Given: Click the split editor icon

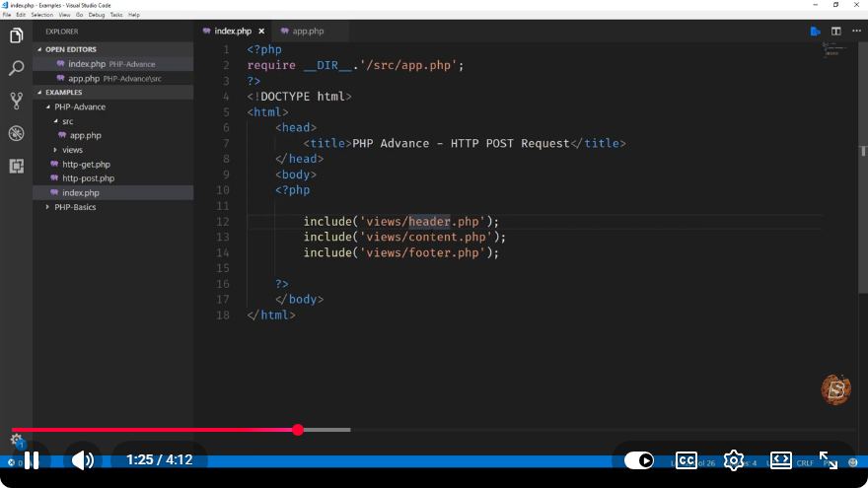Looking at the screenshot, I should pyautogui.click(x=835, y=31).
